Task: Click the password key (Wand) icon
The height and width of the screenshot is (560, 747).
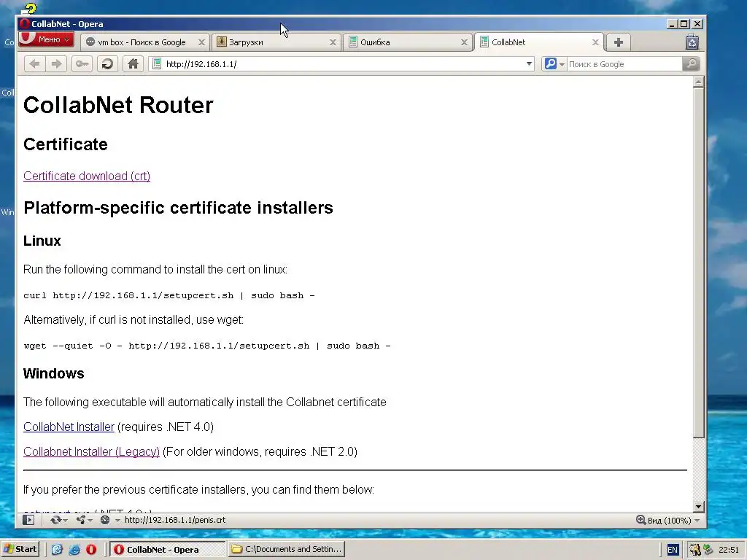Action: point(82,64)
